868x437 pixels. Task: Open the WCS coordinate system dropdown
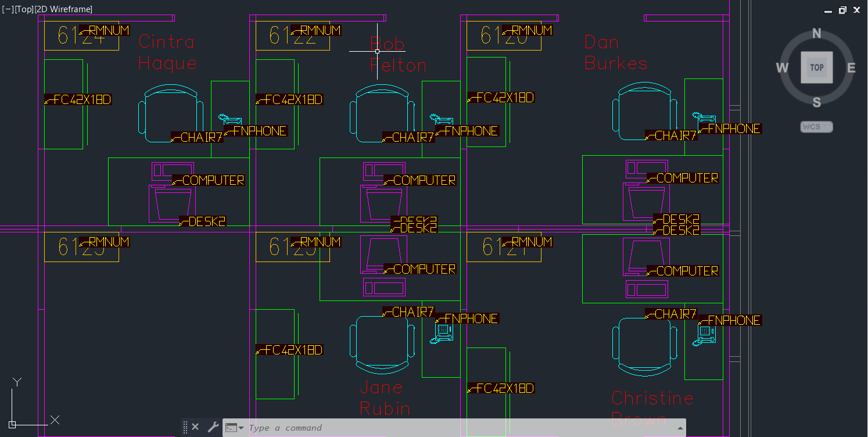pyautogui.click(x=816, y=127)
